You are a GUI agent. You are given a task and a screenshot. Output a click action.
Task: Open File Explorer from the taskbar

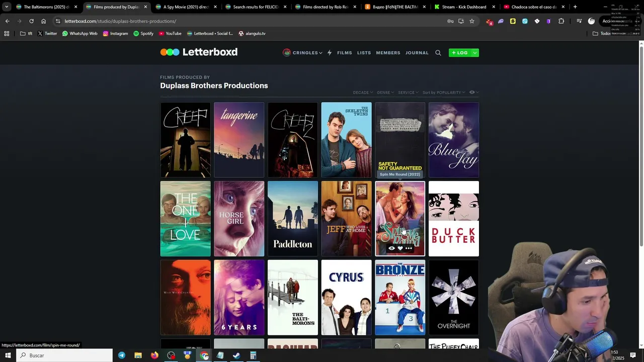point(138,355)
